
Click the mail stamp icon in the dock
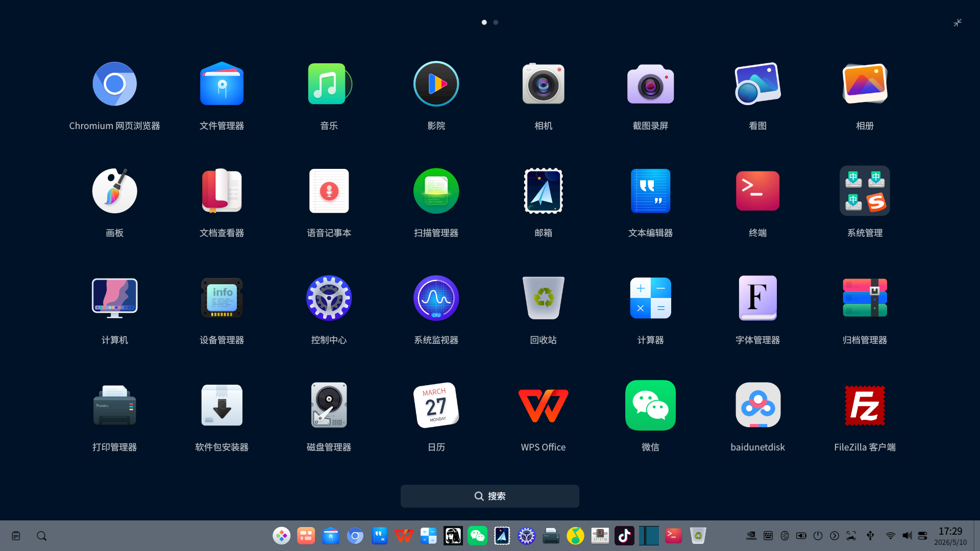click(502, 536)
